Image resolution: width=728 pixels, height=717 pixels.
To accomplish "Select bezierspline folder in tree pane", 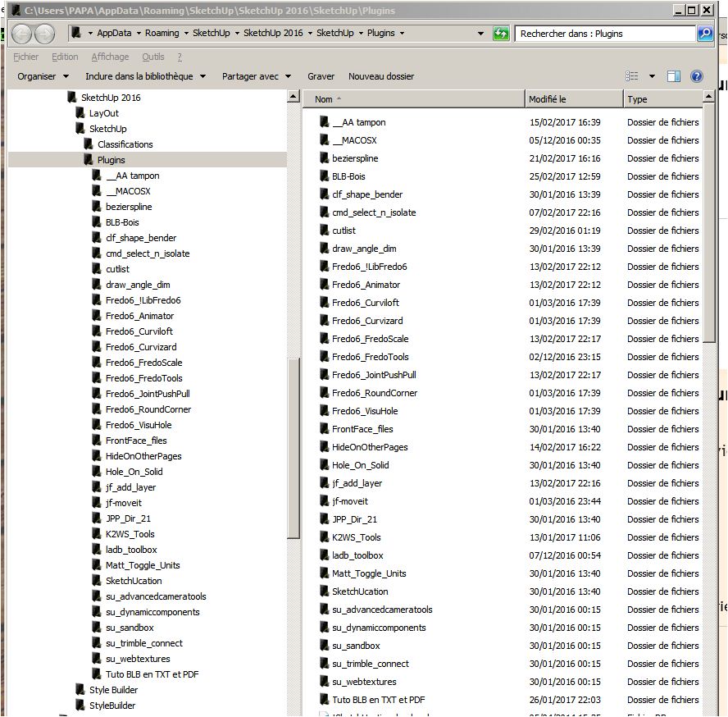I will pyautogui.click(x=129, y=207).
